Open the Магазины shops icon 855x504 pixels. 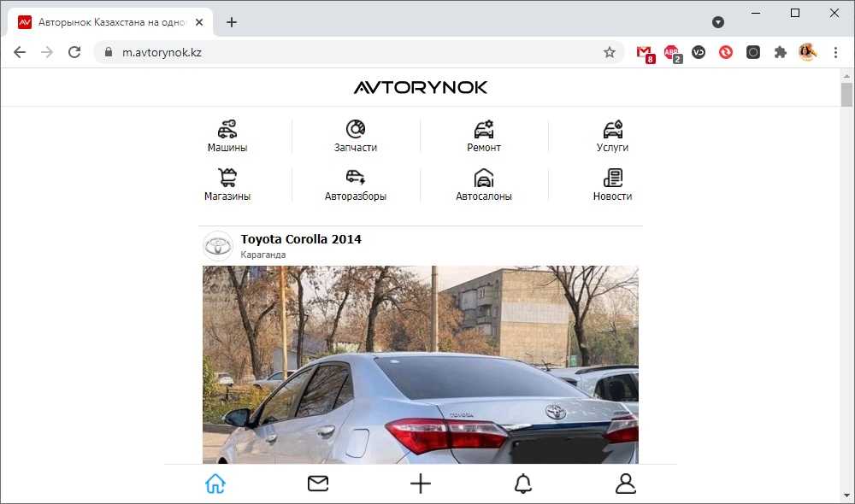tap(227, 179)
